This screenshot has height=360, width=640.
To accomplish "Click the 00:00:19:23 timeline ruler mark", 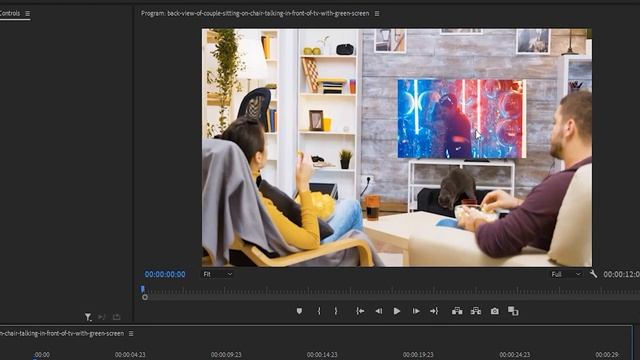I will [418, 355].
